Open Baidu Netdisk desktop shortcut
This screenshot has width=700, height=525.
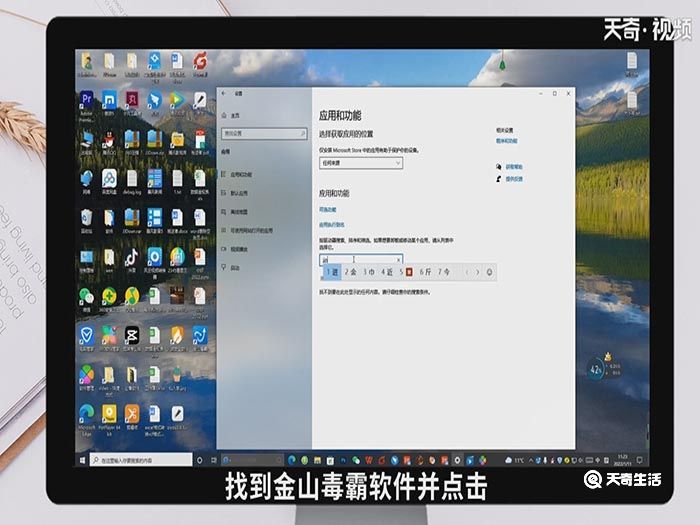click(109, 180)
